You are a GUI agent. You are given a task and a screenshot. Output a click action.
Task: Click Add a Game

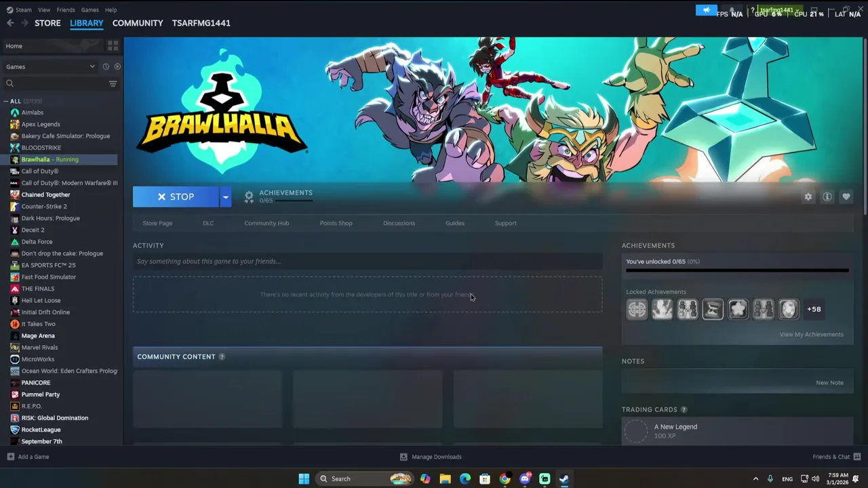point(28,457)
